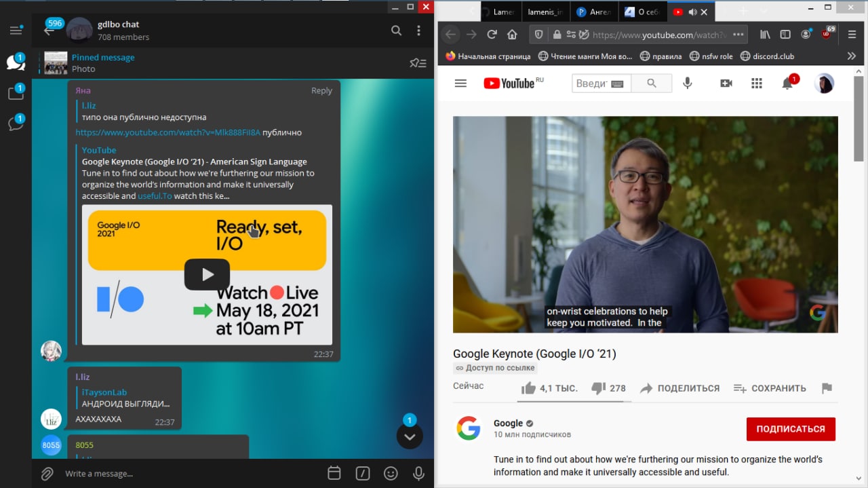Open YouTube apps grid
Viewport: 868px width, 488px height.
pyautogui.click(x=757, y=83)
